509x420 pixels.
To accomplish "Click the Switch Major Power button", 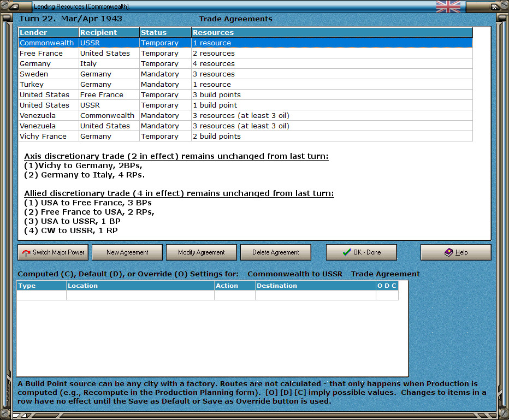I will pos(53,252).
